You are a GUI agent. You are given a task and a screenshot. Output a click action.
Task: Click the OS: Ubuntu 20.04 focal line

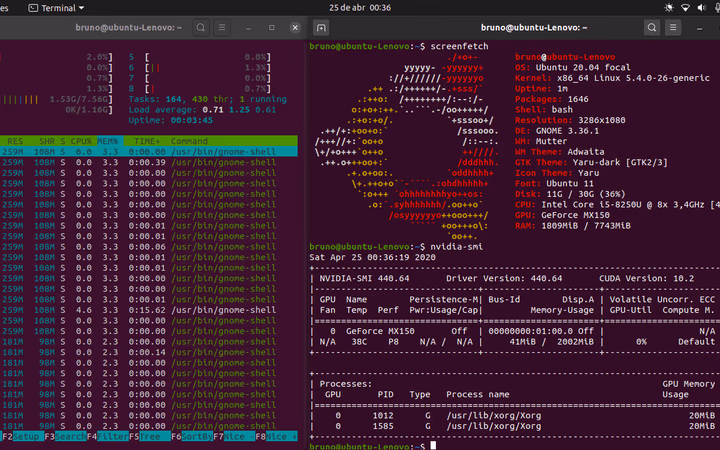tap(573, 68)
